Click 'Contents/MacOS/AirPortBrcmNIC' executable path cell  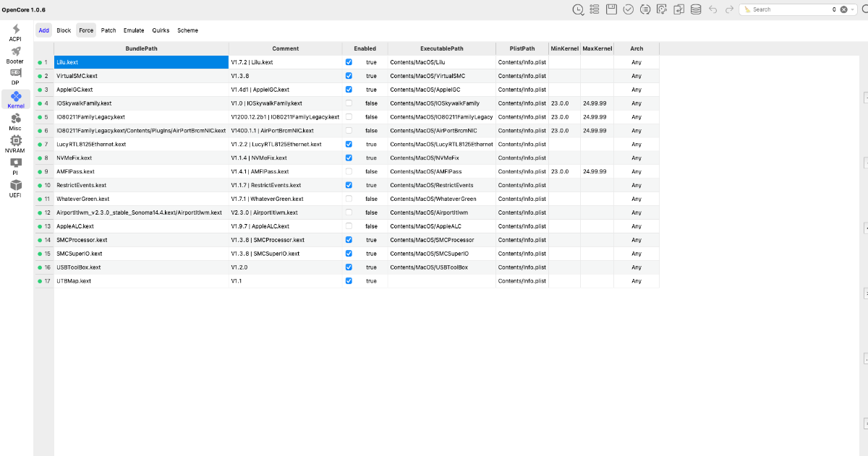click(442, 131)
